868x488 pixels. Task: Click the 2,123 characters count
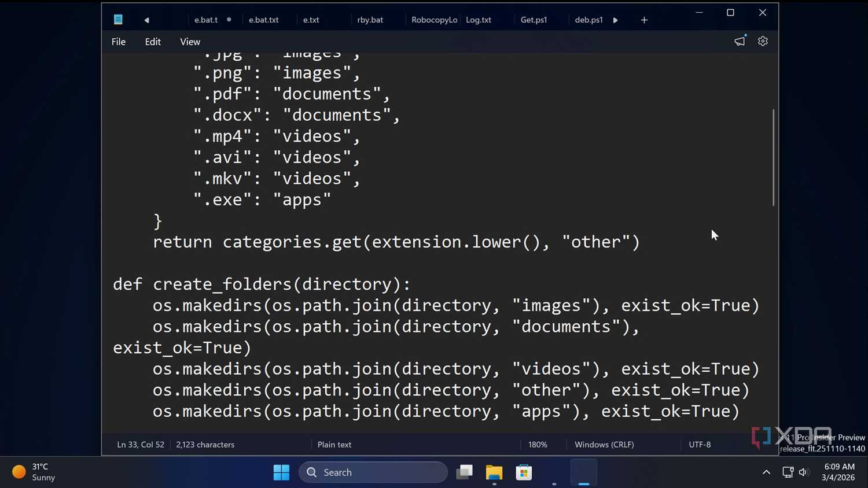pyautogui.click(x=205, y=445)
